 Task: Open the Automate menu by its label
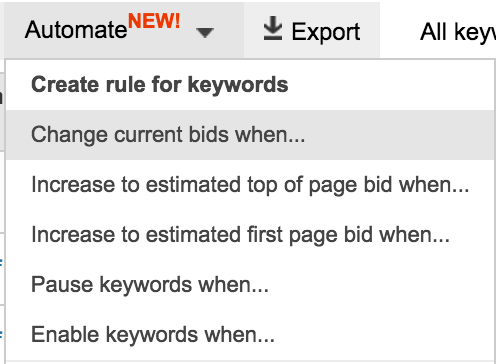76,30
